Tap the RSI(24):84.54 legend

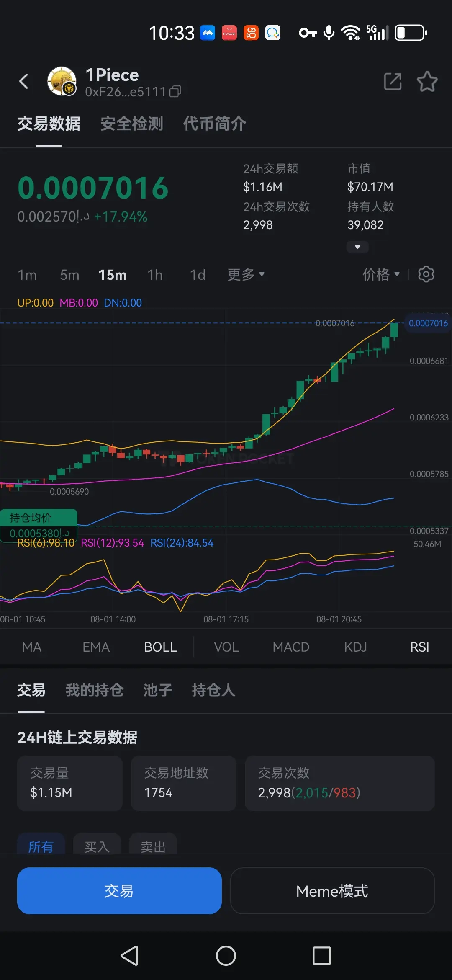(182, 543)
